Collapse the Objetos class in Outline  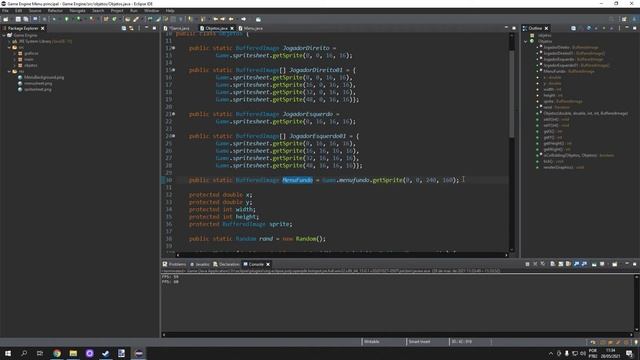tap(526, 41)
